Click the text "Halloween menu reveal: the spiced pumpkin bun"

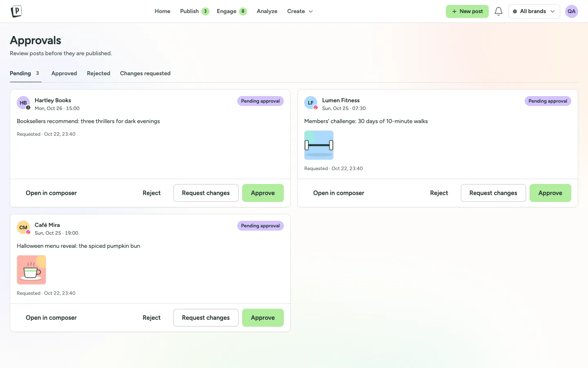(x=78, y=246)
